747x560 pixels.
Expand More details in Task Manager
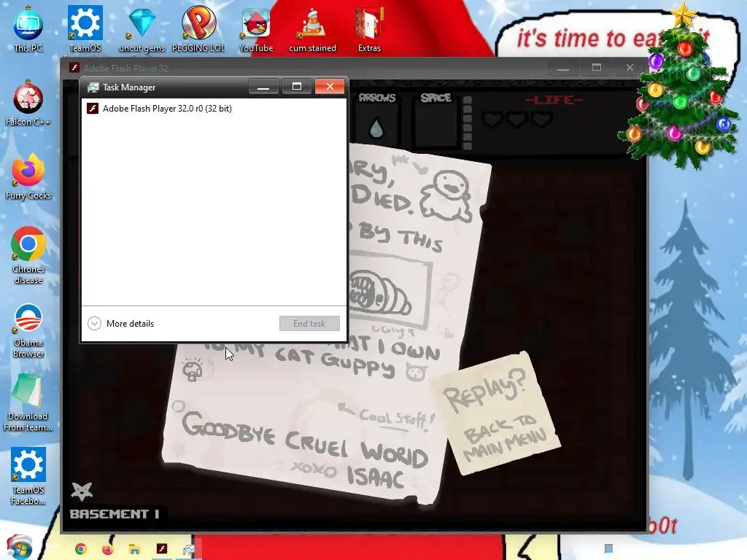121,323
